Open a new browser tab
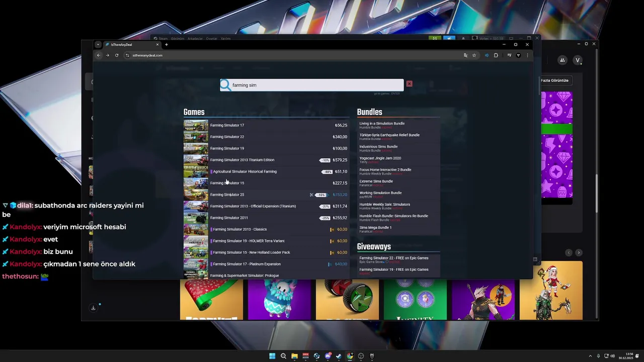Viewport: 644px width, 362px height. point(167,44)
